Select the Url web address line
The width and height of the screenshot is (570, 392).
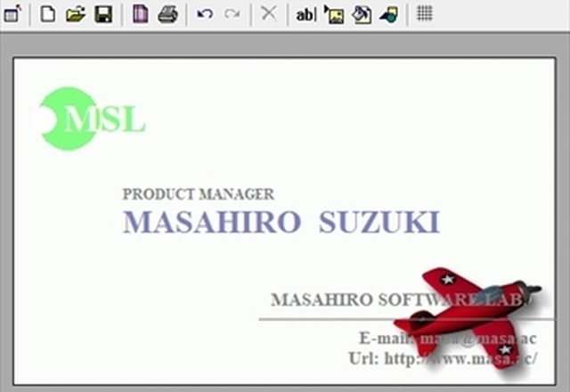coord(443,358)
